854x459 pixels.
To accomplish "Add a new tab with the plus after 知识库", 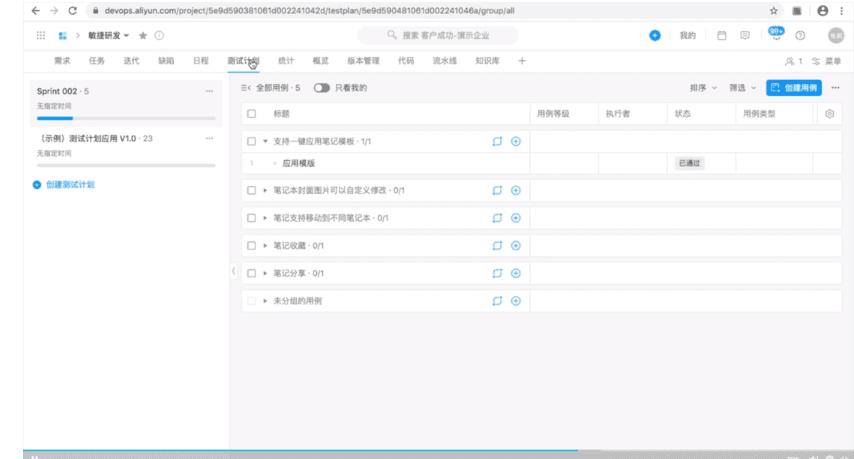I will tap(522, 61).
